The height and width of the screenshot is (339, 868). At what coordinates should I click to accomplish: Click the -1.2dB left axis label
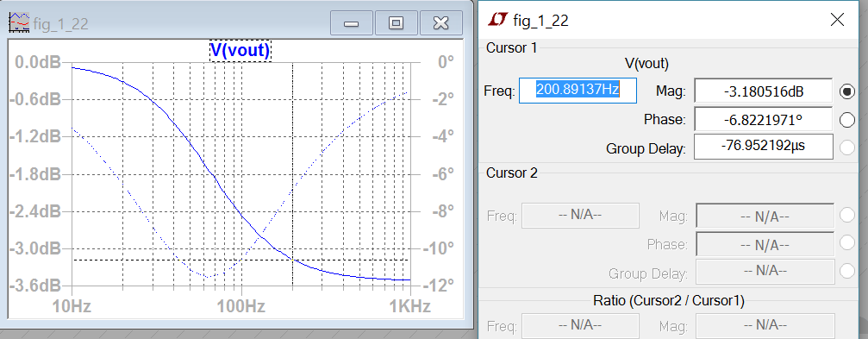tap(34, 137)
